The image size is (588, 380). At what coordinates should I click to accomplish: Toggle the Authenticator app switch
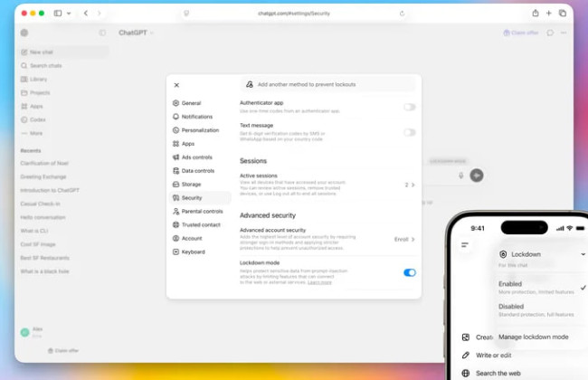[x=410, y=107]
